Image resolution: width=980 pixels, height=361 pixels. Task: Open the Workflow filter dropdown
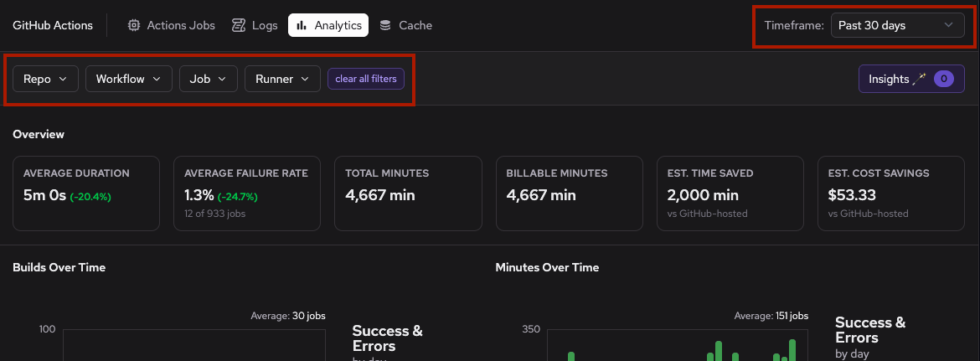[x=129, y=79]
